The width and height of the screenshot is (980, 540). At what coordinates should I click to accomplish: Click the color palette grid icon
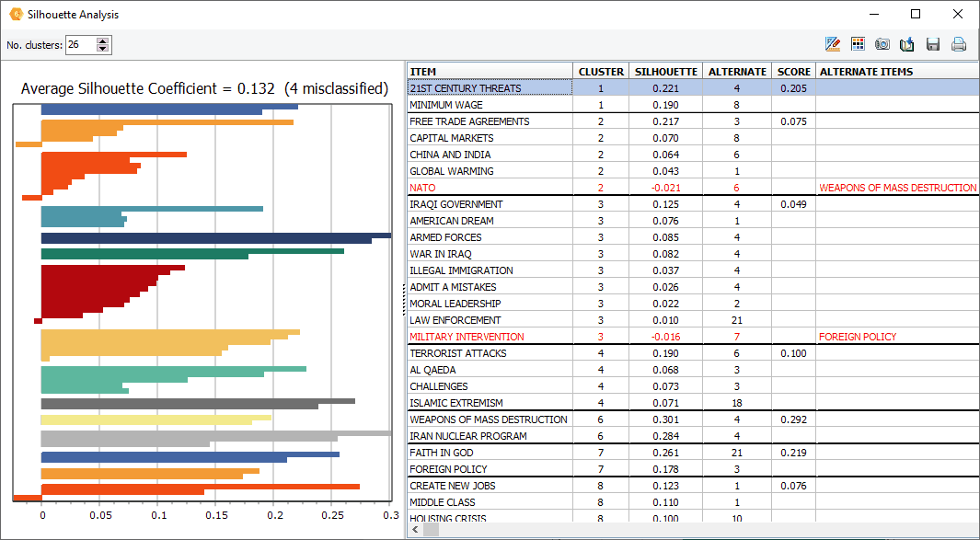(x=859, y=44)
